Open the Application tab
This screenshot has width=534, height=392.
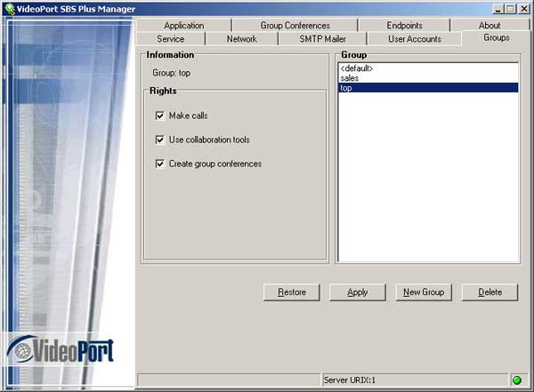[184, 26]
